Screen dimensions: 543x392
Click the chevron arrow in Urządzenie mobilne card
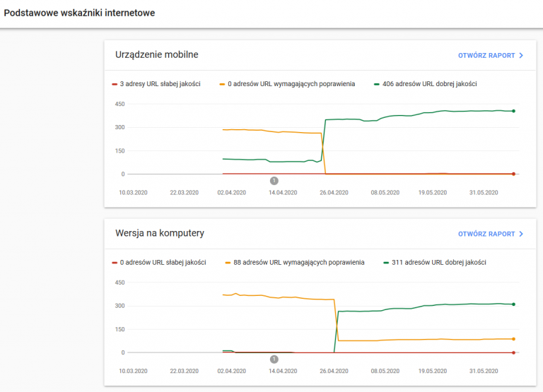[x=521, y=55]
